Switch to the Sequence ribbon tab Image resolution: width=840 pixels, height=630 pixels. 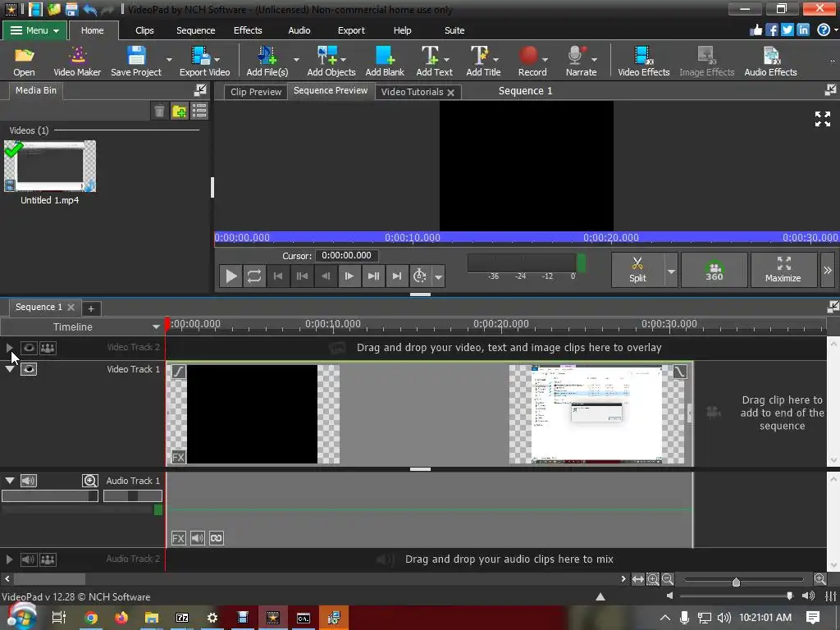pyautogui.click(x=195, y=30)
